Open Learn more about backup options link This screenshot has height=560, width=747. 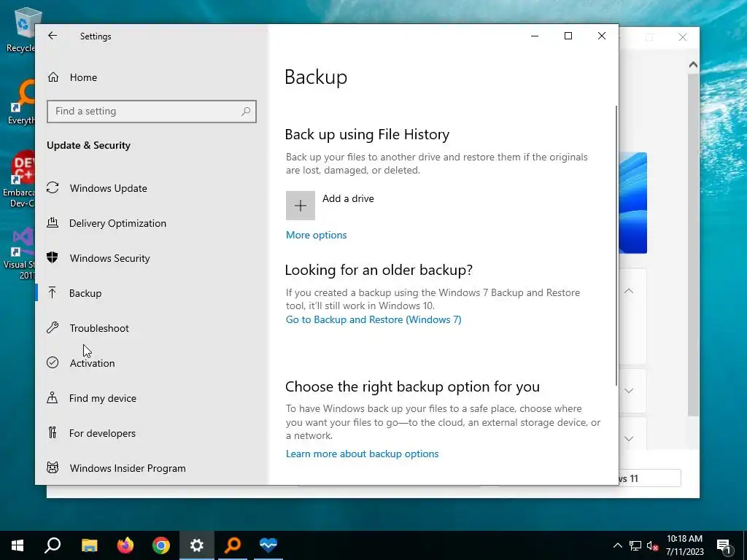(362, 454)
